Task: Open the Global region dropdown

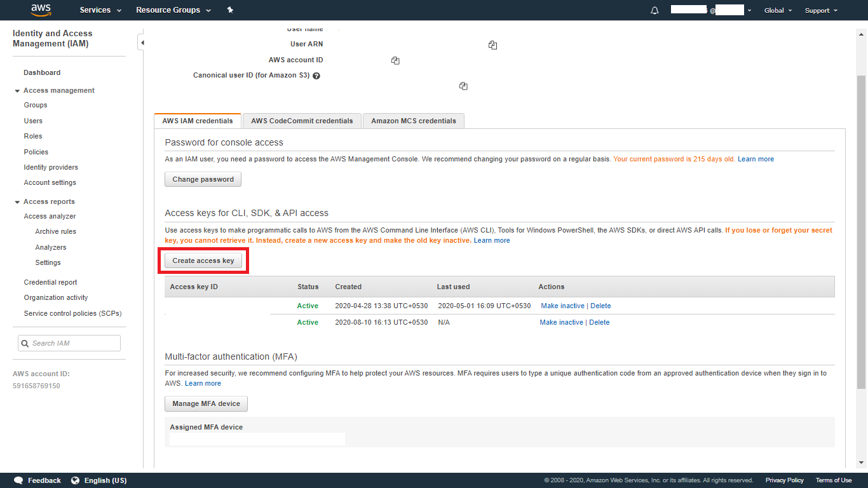Action: pyautogui.click(x=778, y=10)
